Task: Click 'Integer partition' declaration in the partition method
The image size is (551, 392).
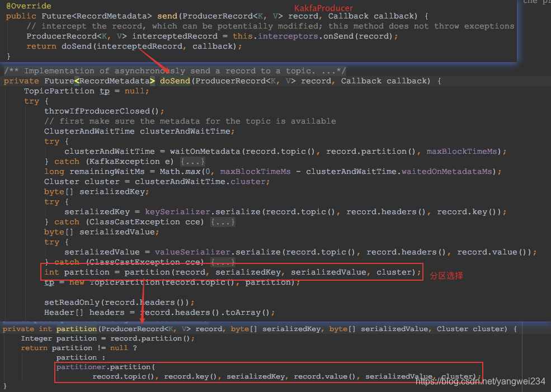Action: coord(59,339)
